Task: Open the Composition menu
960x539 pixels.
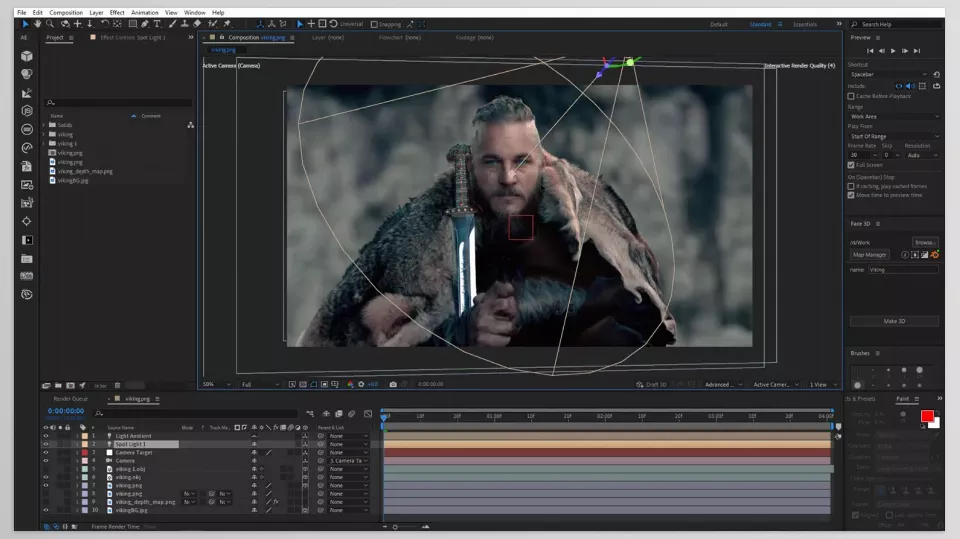Action: pos(66,12)
